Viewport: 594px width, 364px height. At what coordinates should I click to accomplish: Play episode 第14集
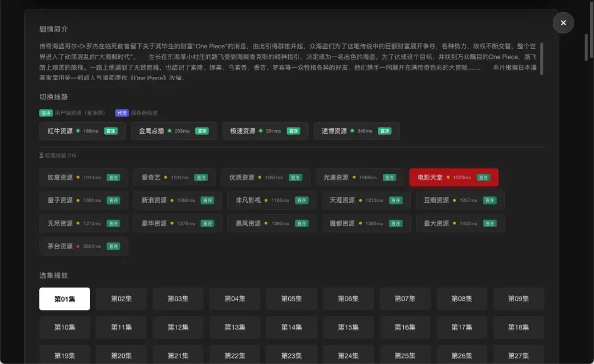[x=291, y=327]
